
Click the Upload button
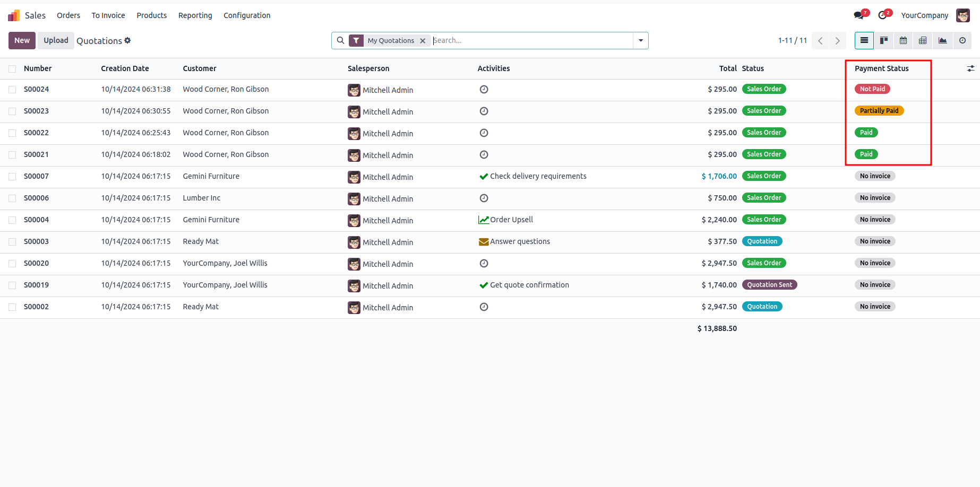[x=56, y=40]
